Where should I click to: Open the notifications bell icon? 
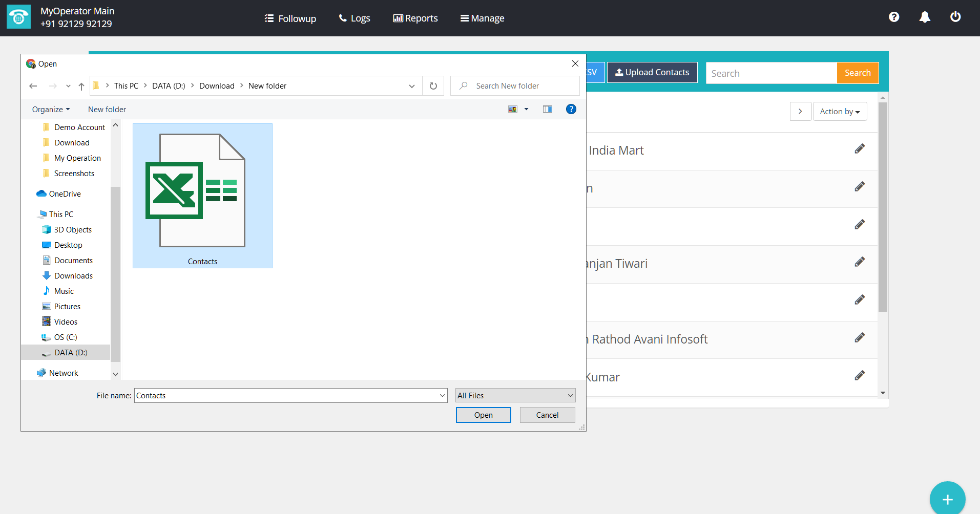click(x=925, y=17)
